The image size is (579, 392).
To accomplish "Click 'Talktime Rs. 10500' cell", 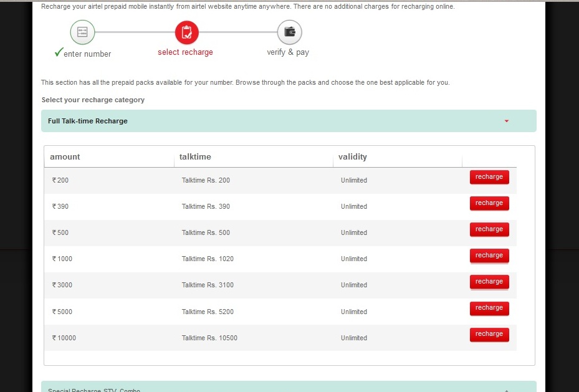I will tap(209, 338).
